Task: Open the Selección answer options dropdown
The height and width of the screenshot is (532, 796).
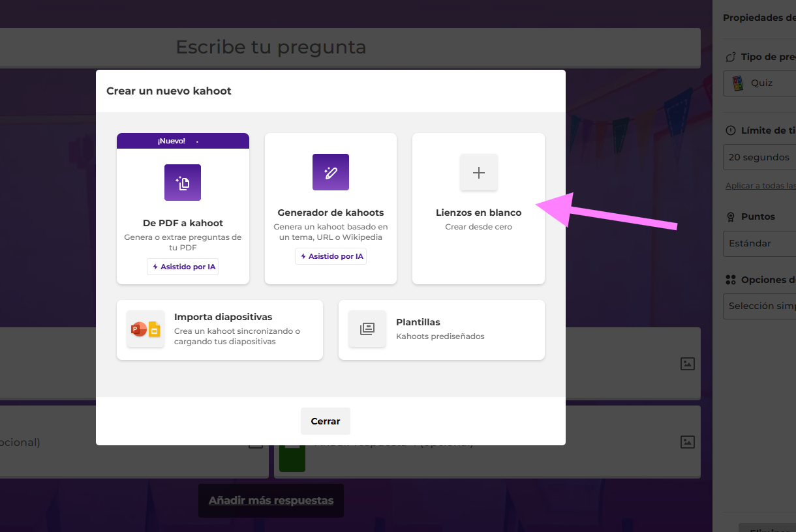Action: [759, 306]
